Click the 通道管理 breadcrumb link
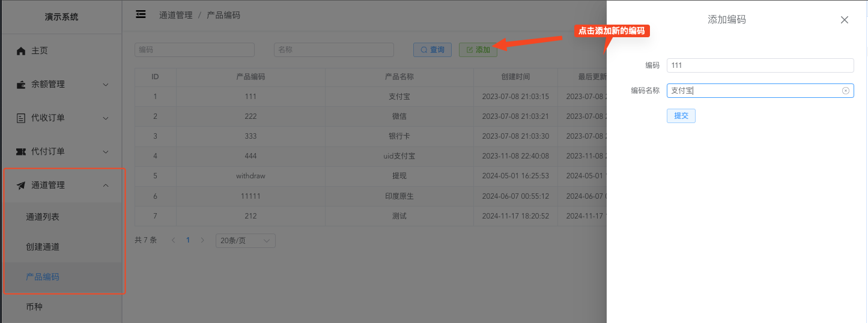The image size is (868, 323). 176,15
